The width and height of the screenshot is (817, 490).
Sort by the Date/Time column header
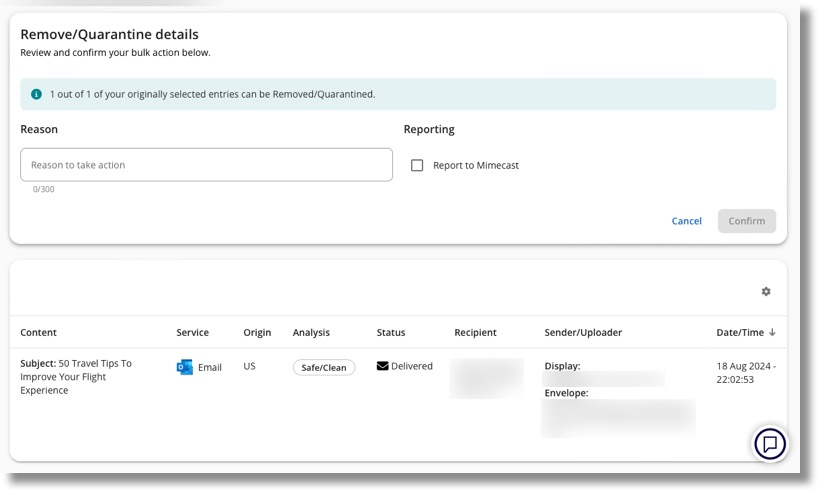(740, 333)
